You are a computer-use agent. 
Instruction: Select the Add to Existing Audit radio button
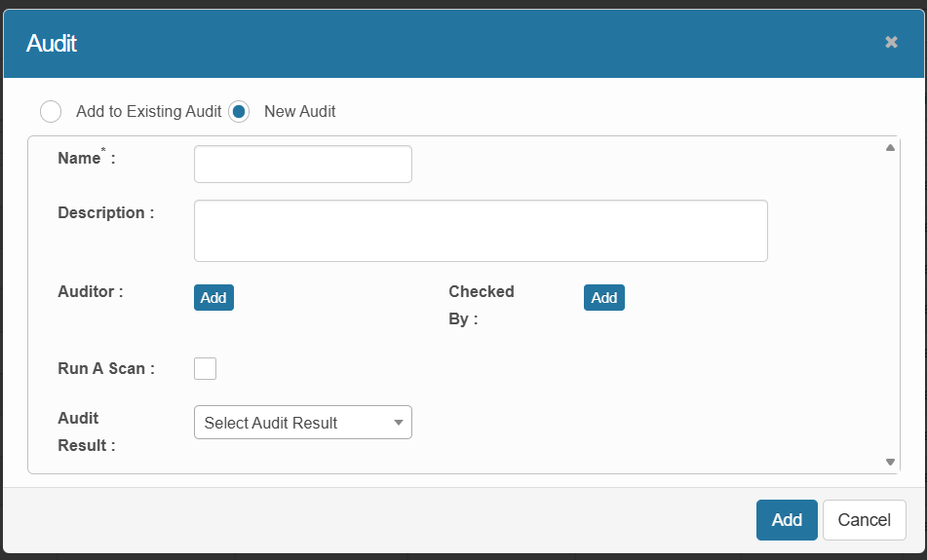pyautogui.click(x=51, y=111)
